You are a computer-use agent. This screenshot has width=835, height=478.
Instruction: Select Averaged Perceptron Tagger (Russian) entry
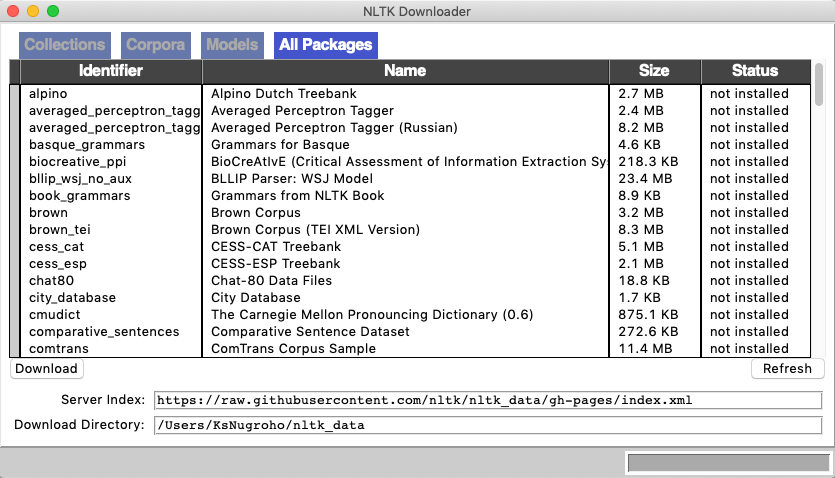334,128
